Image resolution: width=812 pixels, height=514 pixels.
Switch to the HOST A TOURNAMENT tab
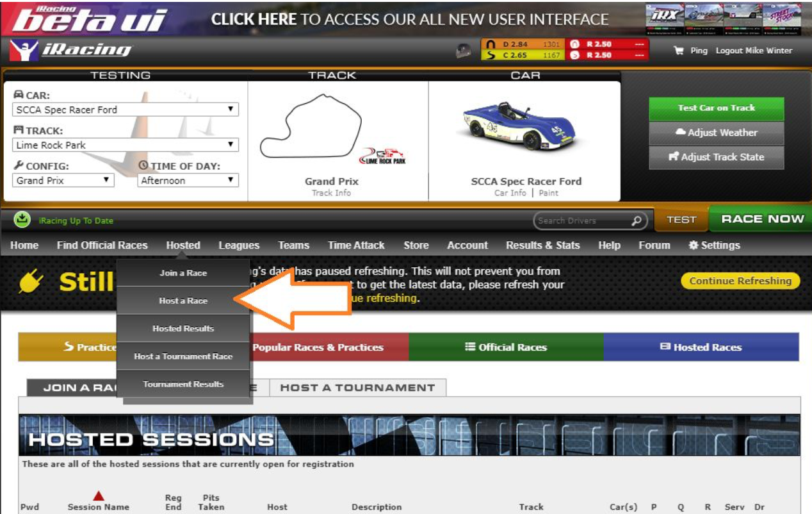(357, 388)
